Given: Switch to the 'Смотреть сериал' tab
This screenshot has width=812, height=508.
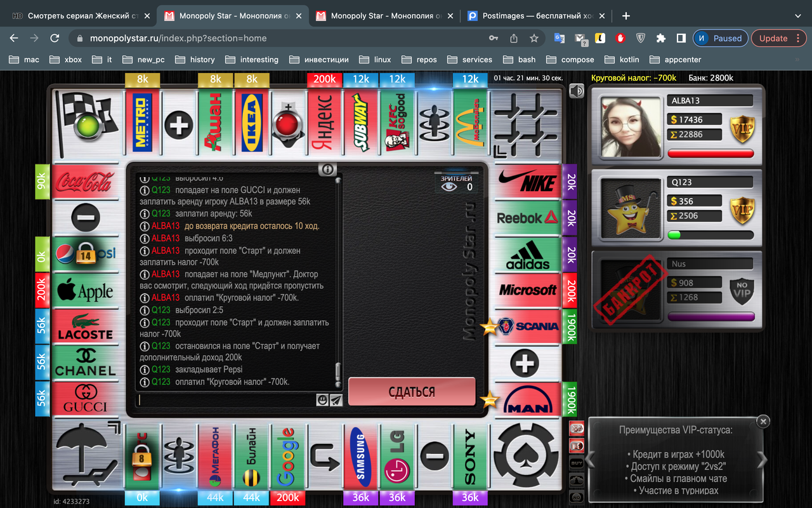Looking at the screenshot, I should coord(81,16).
